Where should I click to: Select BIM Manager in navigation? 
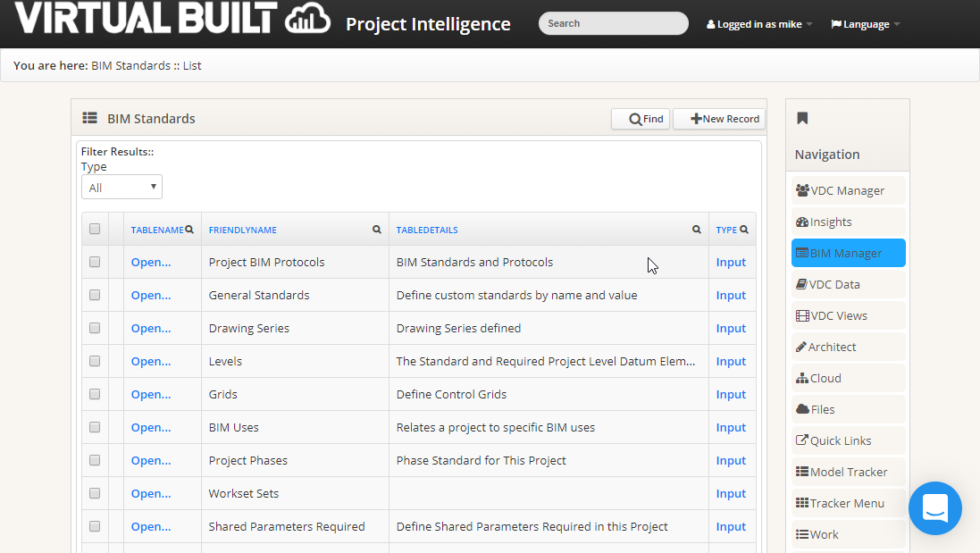pos(848,253)
